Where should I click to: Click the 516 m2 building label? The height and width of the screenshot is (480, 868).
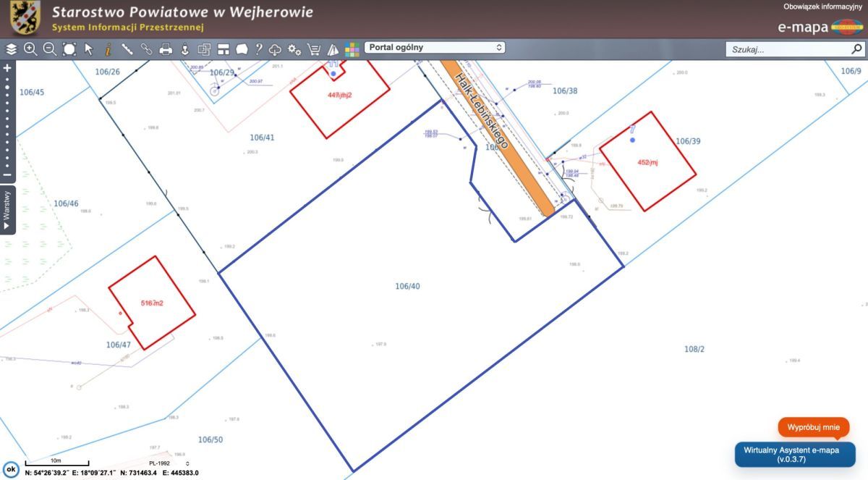coord(152,303)
